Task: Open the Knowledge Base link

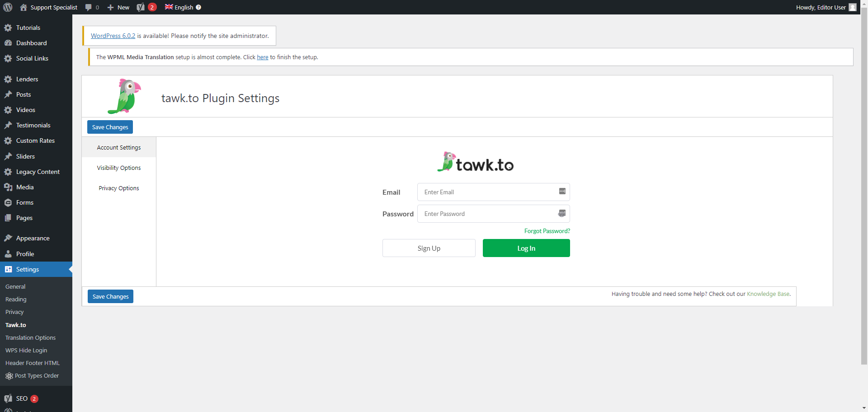Action: point(768,294)
